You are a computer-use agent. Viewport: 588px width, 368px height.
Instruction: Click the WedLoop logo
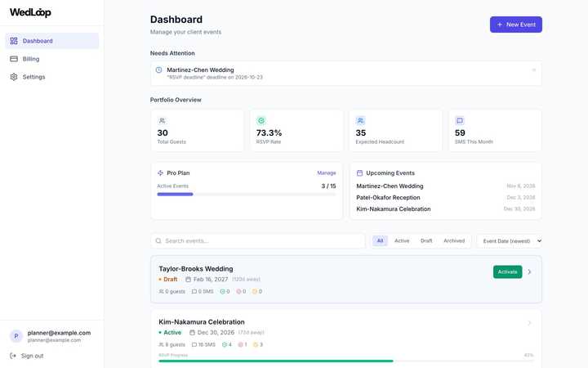point(30,12)
